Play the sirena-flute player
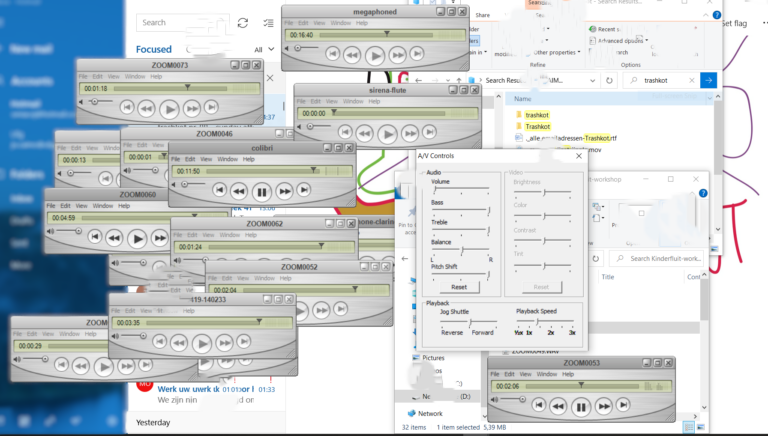 [387, 134]
